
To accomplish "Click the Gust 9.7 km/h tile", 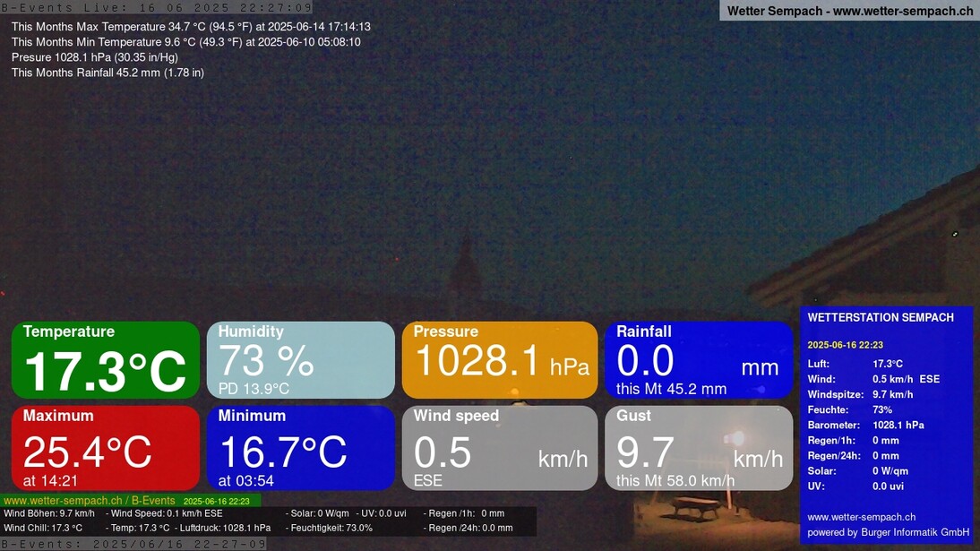I will pyautogui.click(x=699, y=448).
